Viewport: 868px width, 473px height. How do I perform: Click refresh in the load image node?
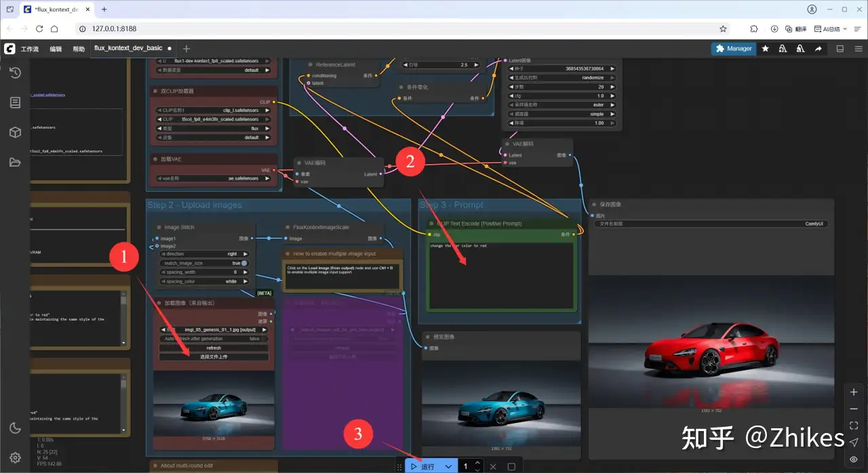214,348
